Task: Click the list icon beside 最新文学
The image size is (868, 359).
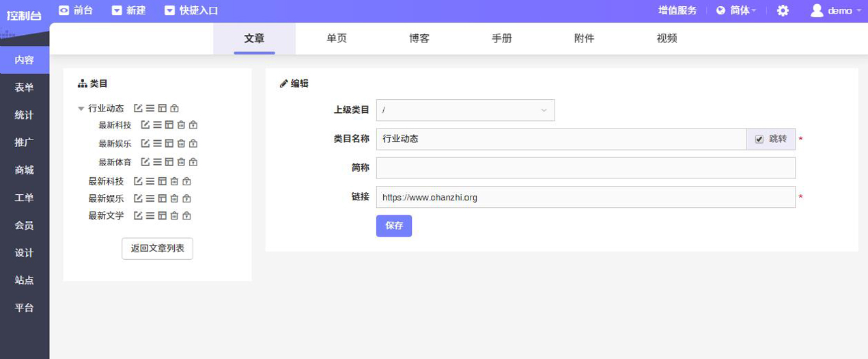Action: [150, 215]
